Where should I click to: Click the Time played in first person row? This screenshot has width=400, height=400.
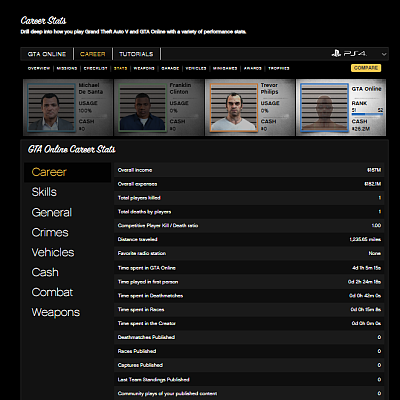coord(249,282)
